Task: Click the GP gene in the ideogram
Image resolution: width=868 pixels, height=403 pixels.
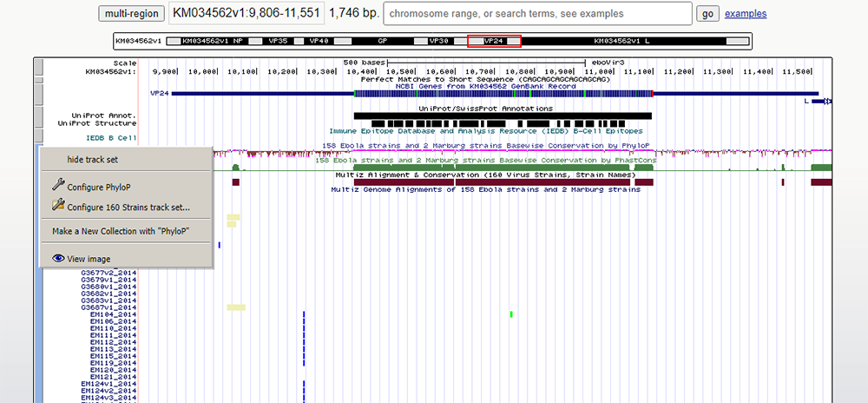Action: pyautogui.click(x=382, y=41)
